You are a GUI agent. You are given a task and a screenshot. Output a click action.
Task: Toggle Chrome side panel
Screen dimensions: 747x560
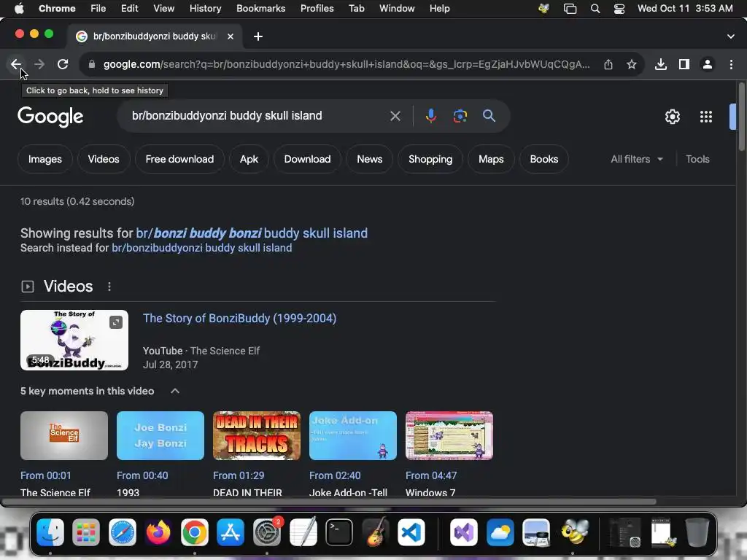(x=684, y=64)
